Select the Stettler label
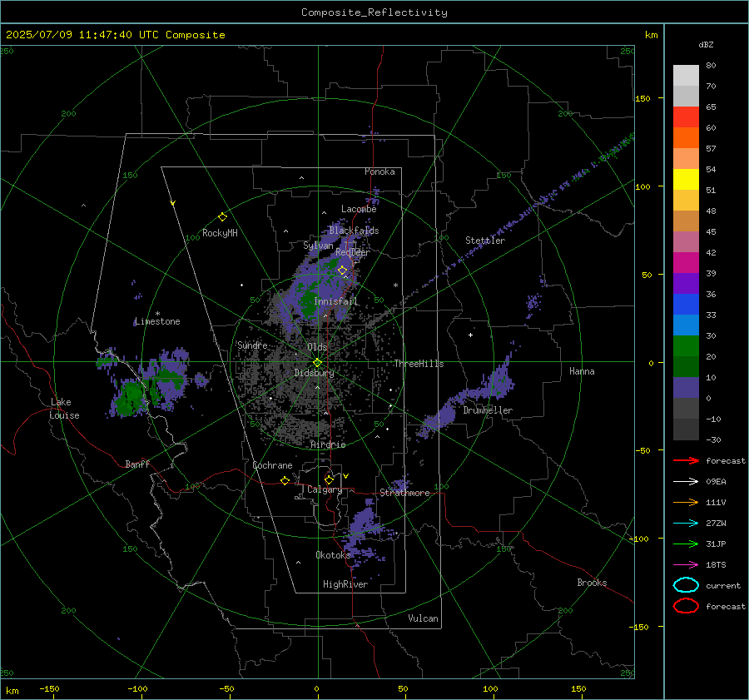This screenshot has width=749, height=700. coord(485,241)
